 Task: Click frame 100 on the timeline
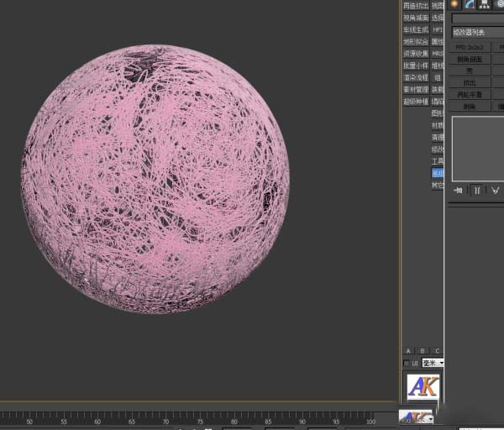click(x=370, y=422)
